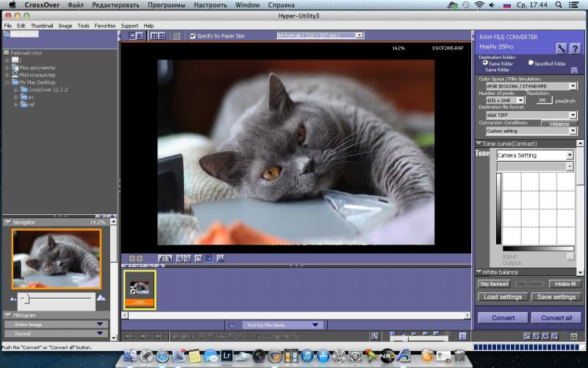The height and width of the screenshot is (368, 588).
Task: Select the Specified folder radio button
Action: click(531, 63)
